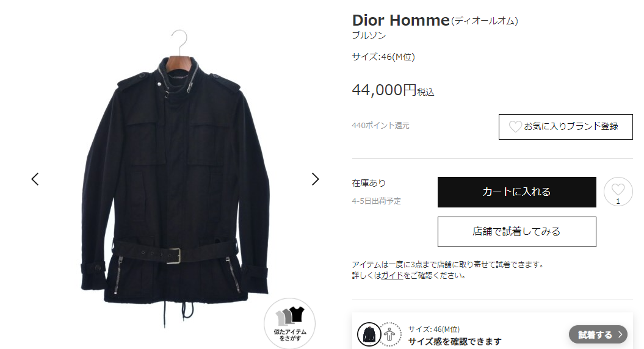
Task: Select the body figure icon
Action: click(389, 334)
